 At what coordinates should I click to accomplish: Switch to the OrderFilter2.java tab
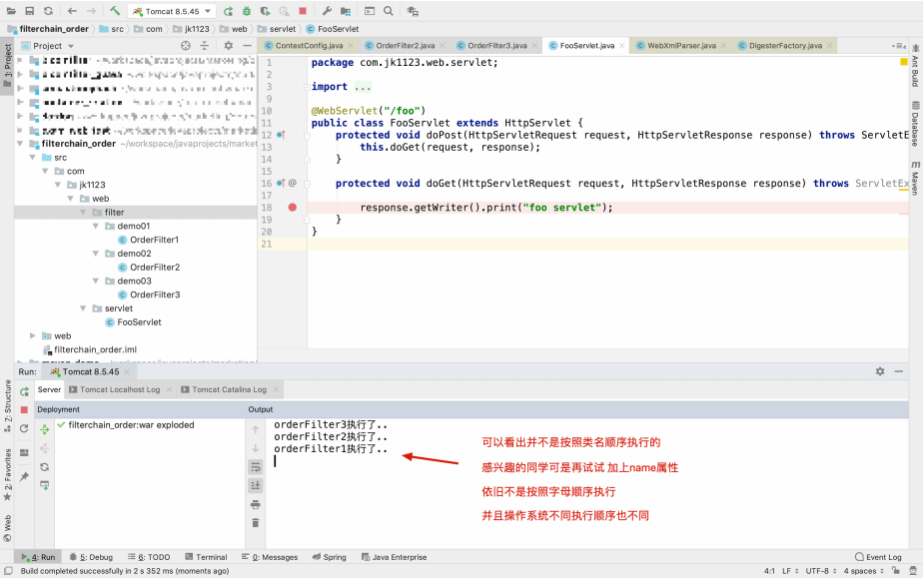click(x=405, y=45)
